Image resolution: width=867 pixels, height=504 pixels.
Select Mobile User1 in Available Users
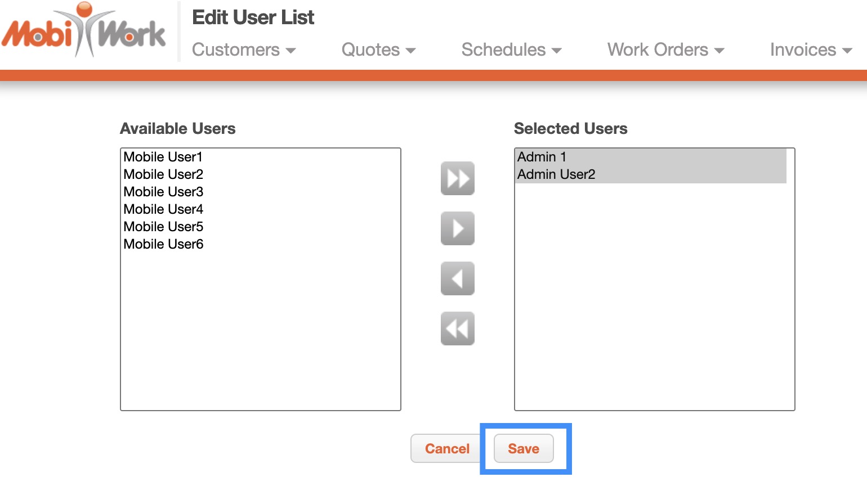coord(163,157)
